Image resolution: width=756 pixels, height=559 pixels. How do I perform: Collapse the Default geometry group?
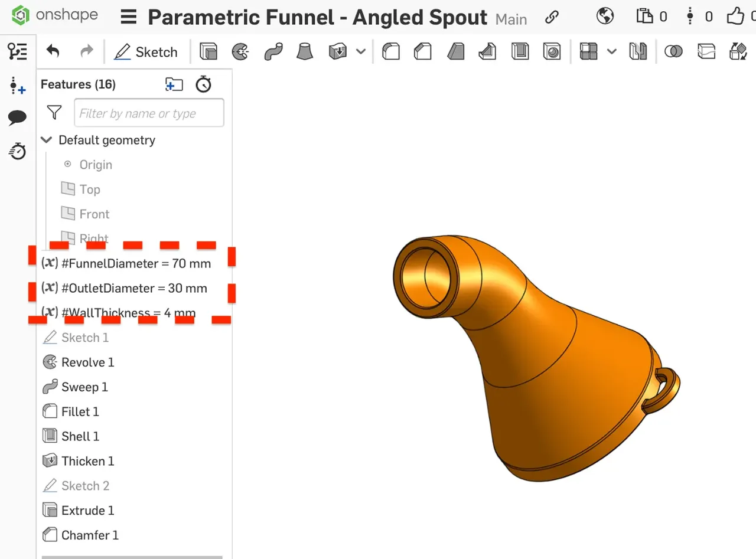pyautogui.click(x=46, y=140)
